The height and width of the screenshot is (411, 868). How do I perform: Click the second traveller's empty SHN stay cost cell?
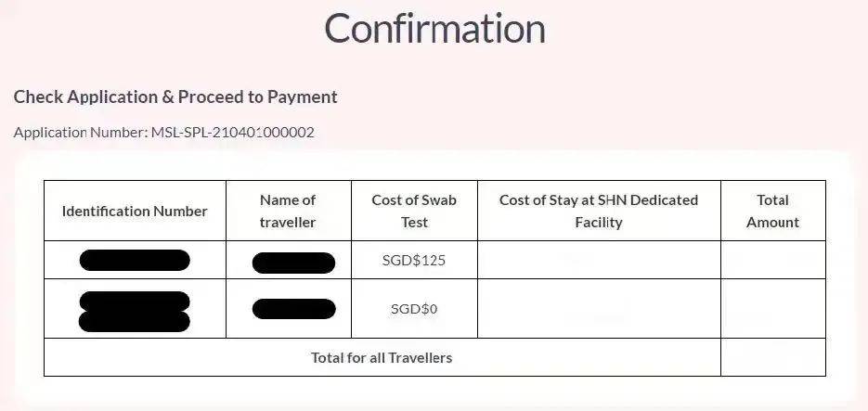[599, 309]
